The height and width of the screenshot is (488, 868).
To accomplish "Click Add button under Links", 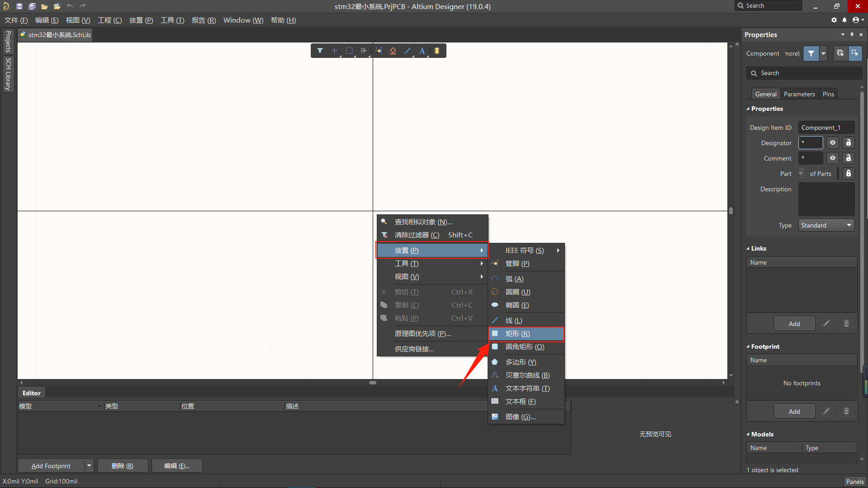I will coord(794,323).
